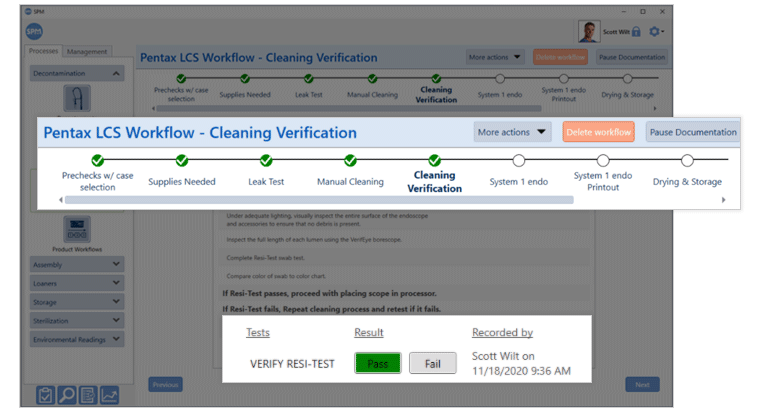Click enlarged scrollbar right arrow
Image resolution: width=761 pixels, height=414 pixels.
point(724,200)
